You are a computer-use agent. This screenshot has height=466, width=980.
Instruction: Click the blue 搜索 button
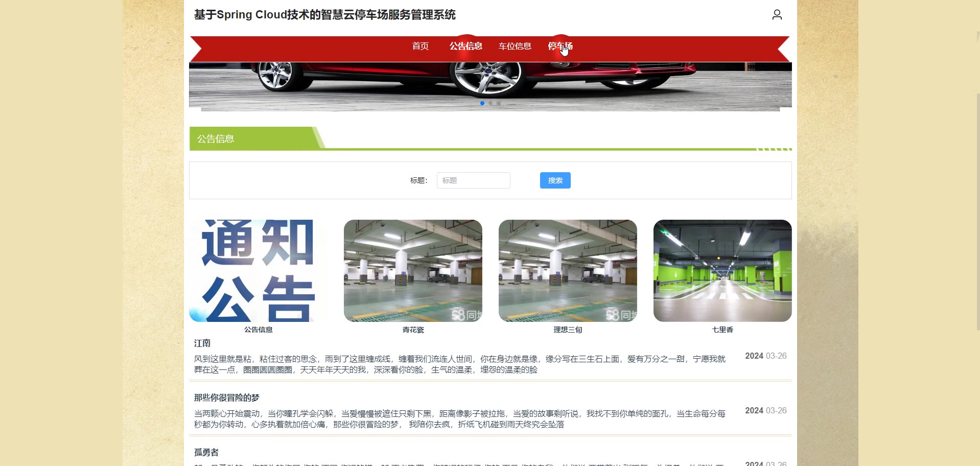pos(555,180)
